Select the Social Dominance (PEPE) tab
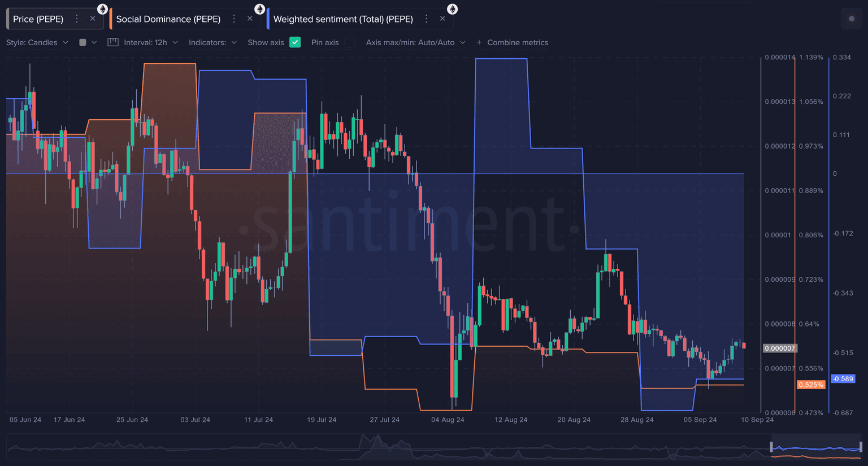868x466 pixels. click(168, 19)
